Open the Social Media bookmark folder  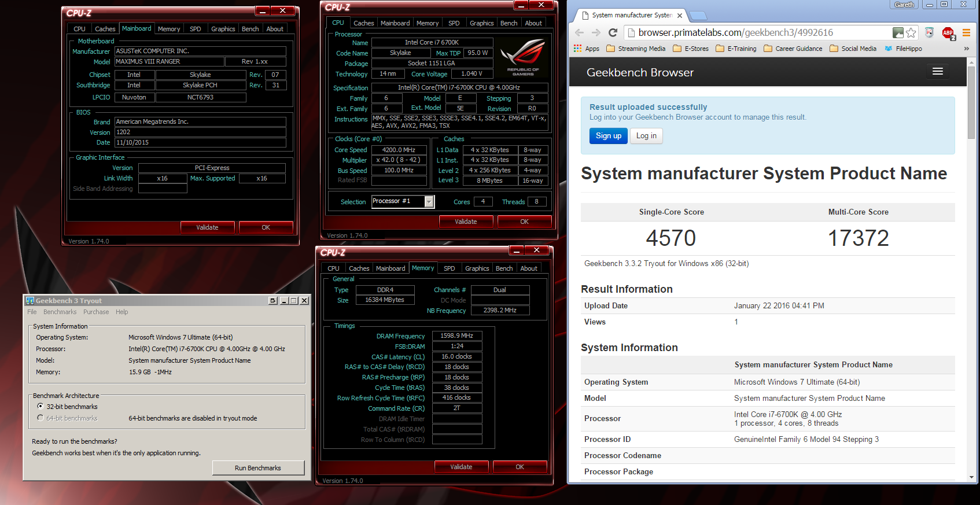click(853, 49)
